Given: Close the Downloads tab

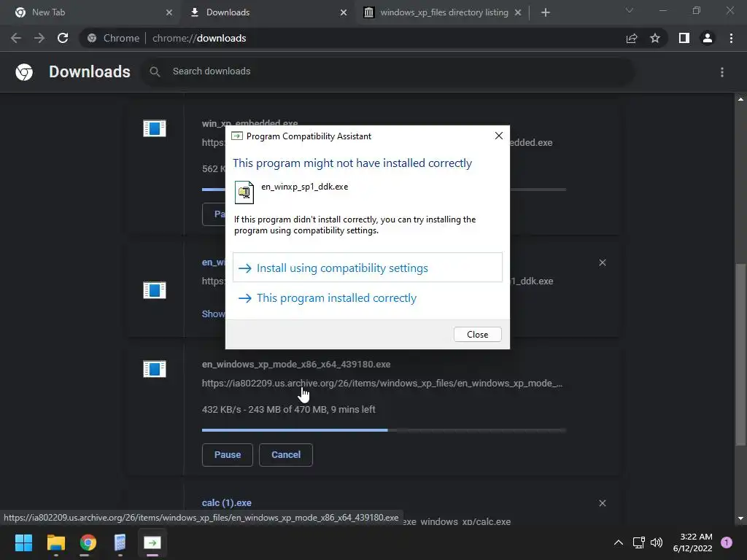Looking at the screenshot, I should pos(344,12).
